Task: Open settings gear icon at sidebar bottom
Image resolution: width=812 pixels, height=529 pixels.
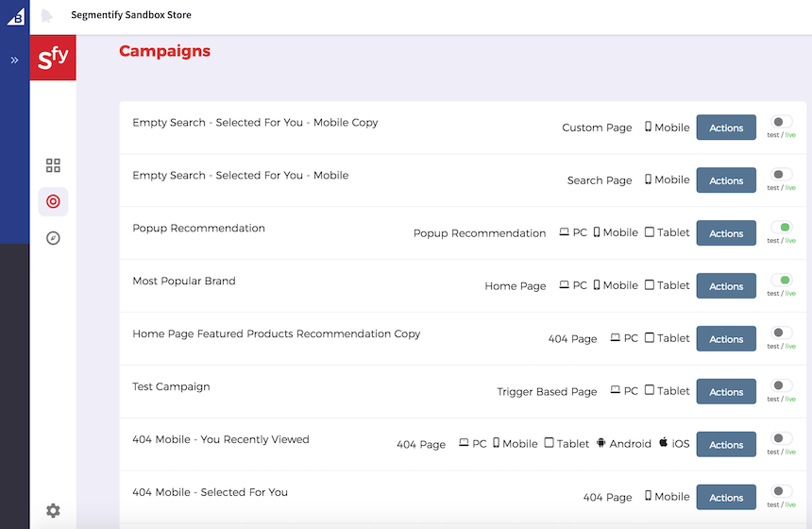Action: click(x=53, y=510)
